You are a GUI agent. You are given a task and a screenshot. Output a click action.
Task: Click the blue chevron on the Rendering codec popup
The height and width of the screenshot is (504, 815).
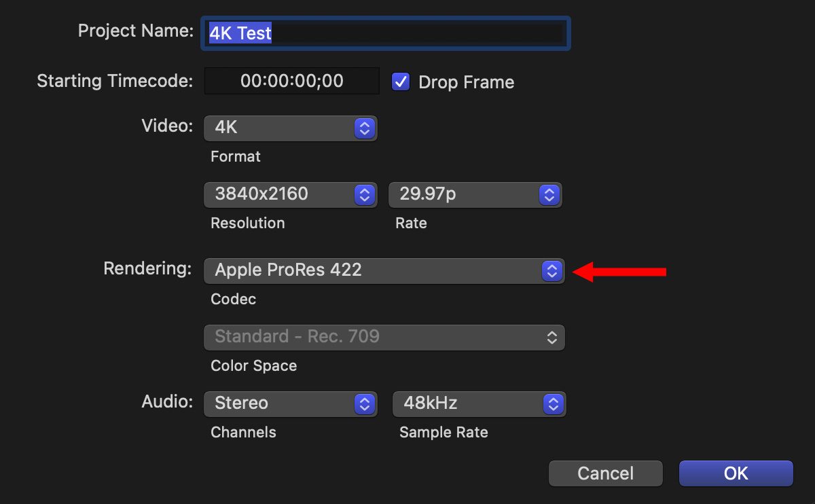coord(552,270)
